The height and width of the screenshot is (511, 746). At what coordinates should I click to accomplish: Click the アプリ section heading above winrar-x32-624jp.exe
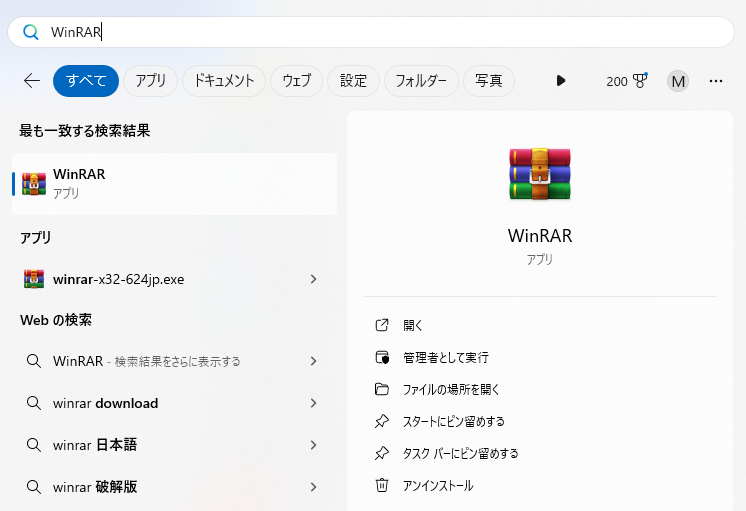(x=36, y=237)
